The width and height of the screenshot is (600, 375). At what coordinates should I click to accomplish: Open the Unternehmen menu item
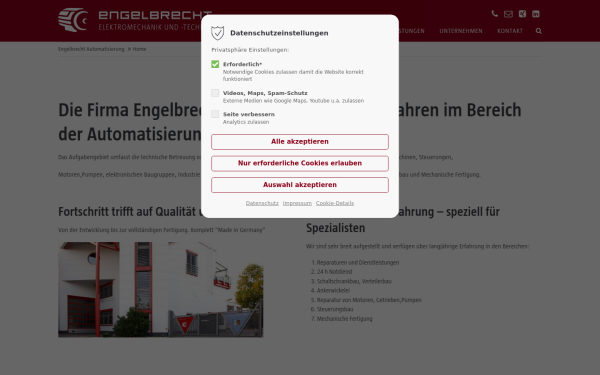pyautogui.click(x=461, y=31)
